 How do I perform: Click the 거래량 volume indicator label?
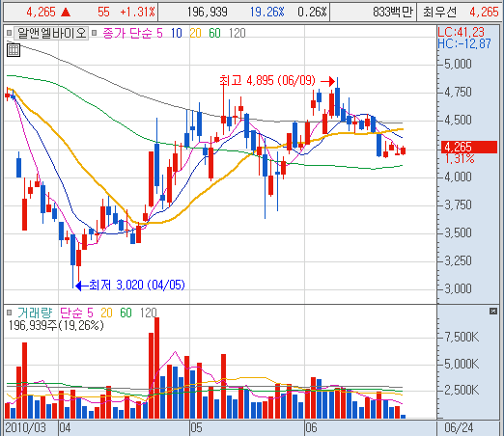tap(35, 313)
